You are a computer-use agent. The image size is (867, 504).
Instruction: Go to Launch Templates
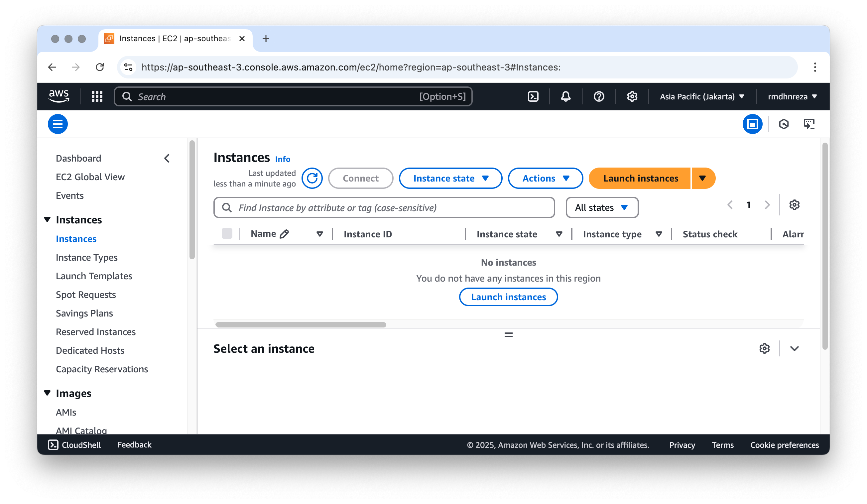pyautogui.click(x=94, y=276)
